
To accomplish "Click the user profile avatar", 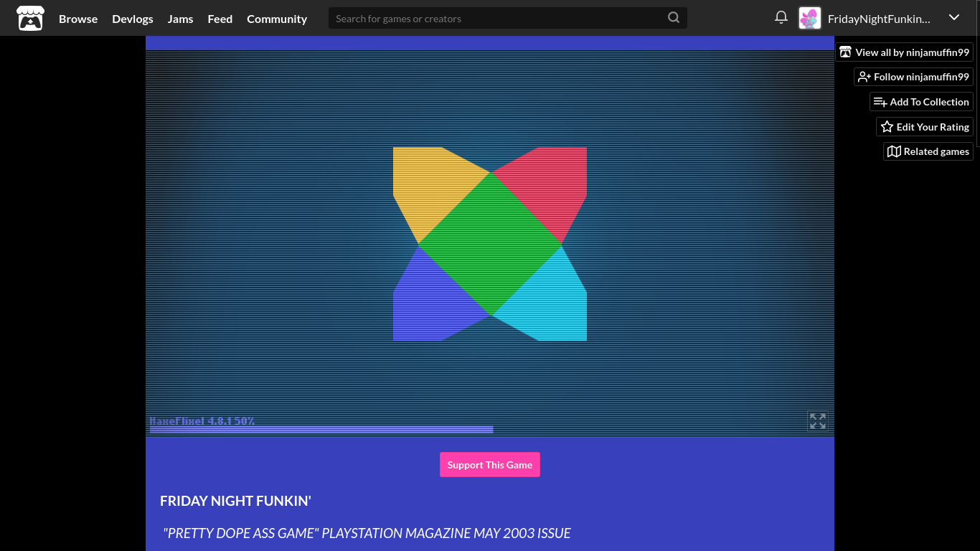I will [810, 18].
